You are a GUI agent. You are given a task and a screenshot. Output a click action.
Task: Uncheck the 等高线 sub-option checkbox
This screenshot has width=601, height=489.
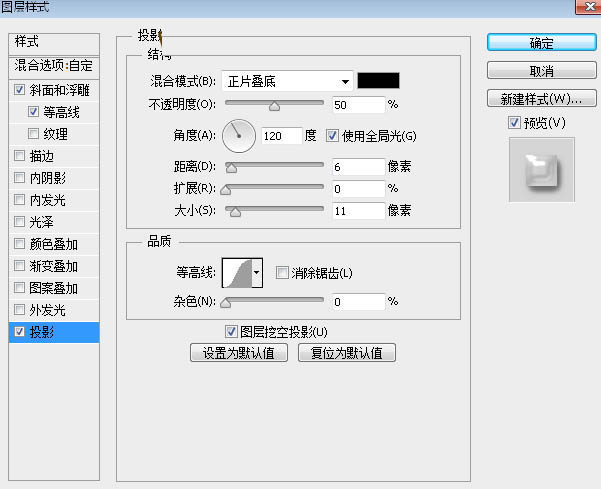(x=33, y=112)
